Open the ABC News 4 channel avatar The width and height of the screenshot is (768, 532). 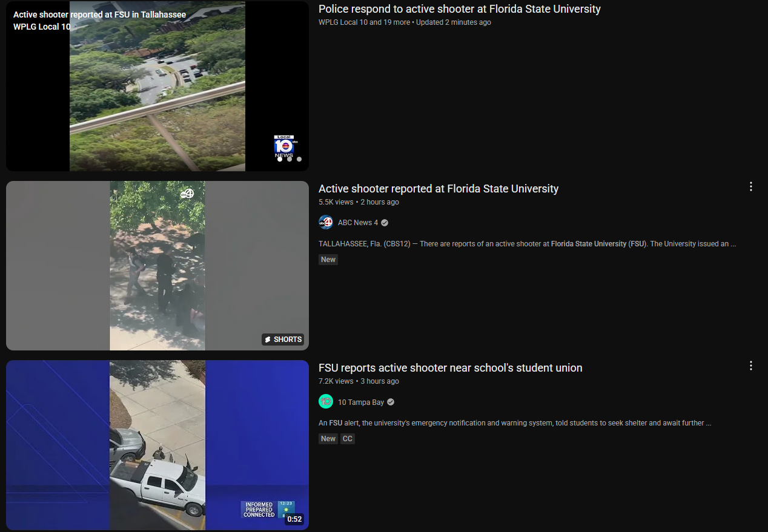(x=326, y=223)
